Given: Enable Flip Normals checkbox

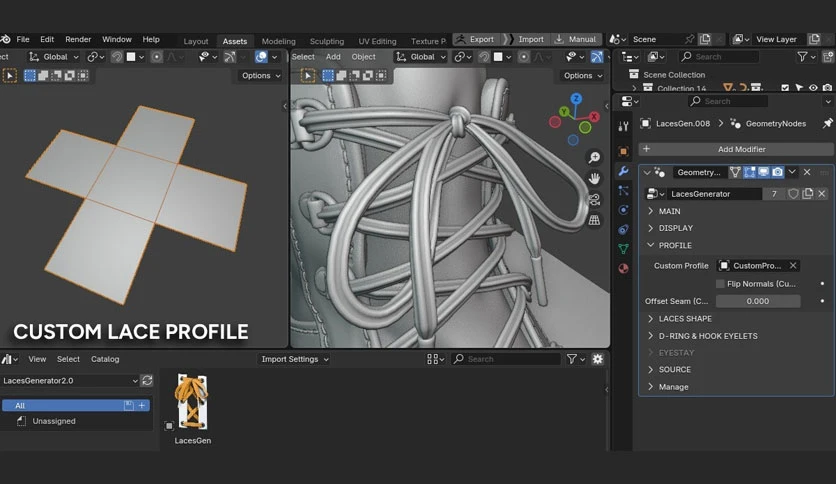Looking at the screenshot, I should click(x=720, y=284).
